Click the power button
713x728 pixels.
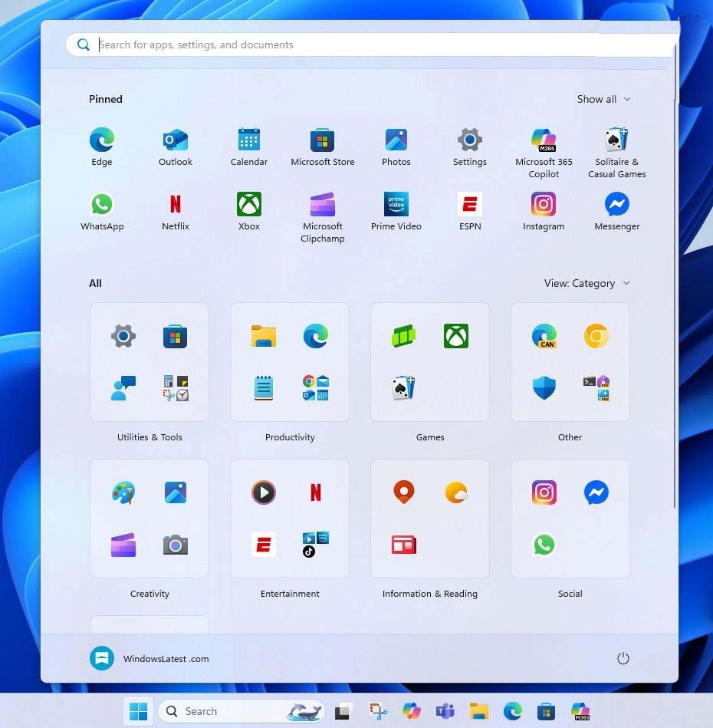[623, 658]
